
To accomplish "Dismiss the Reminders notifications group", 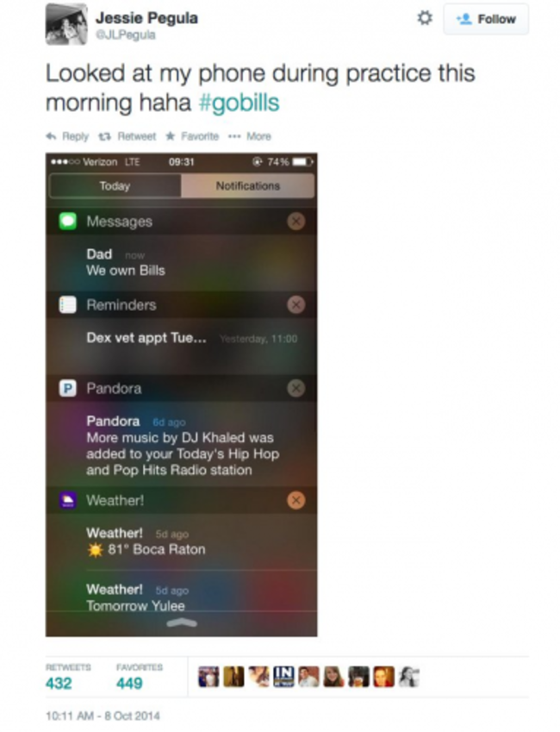I will [x=296, y=305].
